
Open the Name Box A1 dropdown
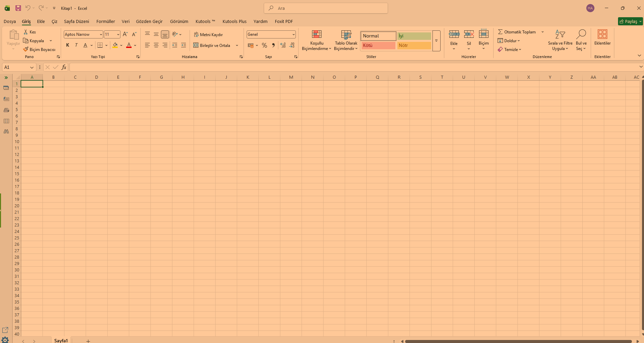coord(32,67)
